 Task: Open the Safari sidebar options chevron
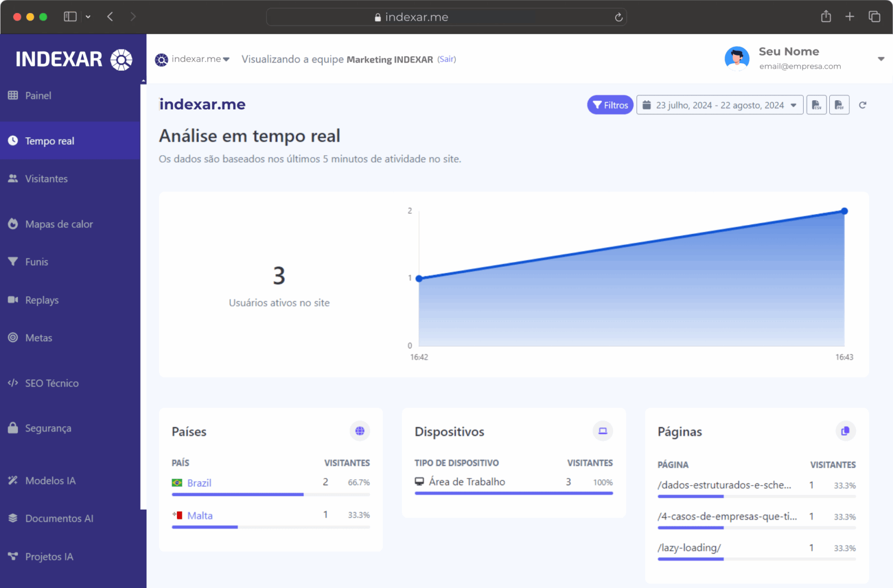pyautogui.click(x=88, y=17)
